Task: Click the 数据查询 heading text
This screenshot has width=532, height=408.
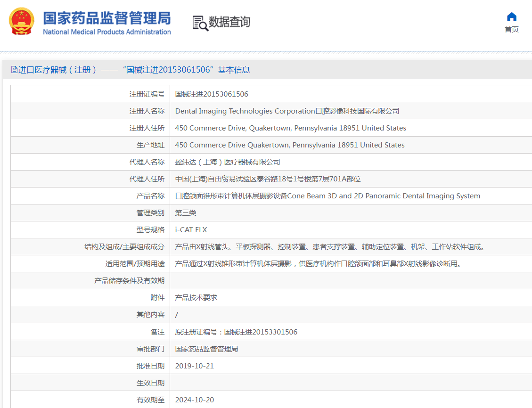Action: tap(229, 22)
